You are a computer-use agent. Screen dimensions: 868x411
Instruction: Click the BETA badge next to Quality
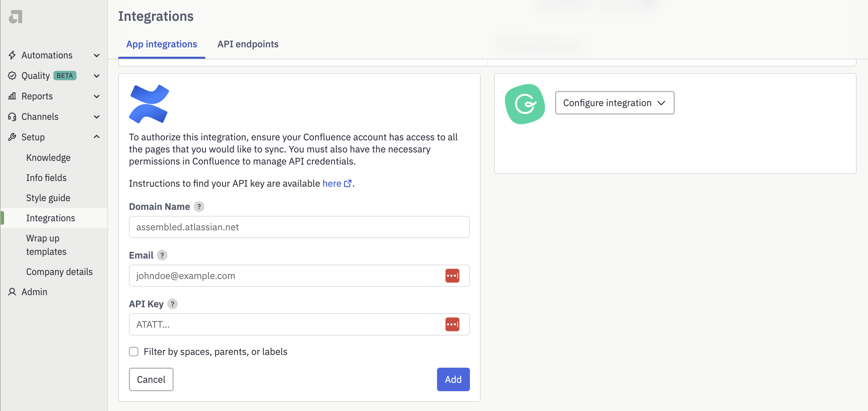point(65,76)
